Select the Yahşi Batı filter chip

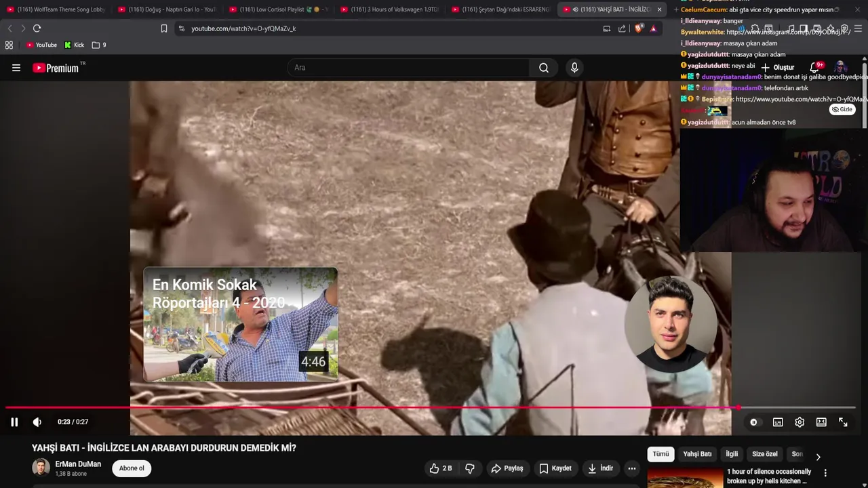tap(697, 454)
